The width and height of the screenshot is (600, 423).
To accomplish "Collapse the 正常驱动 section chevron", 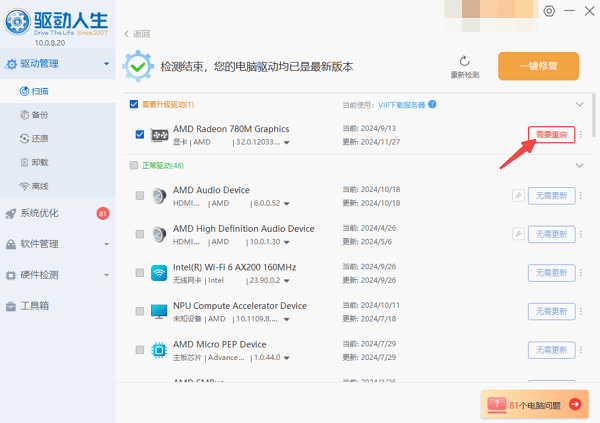I will coord(580,165).
